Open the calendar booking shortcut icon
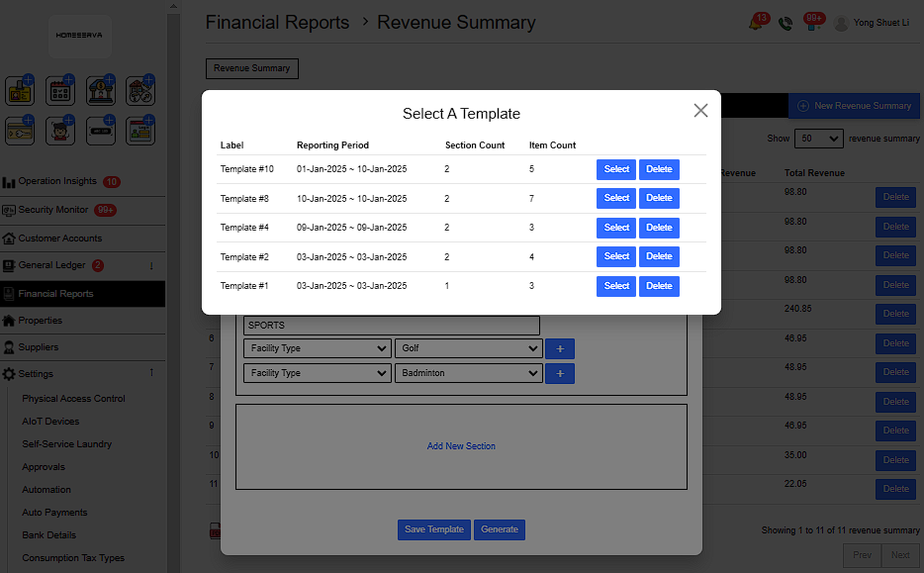Image resolution: width=924 pixels, height=573 pixels. (x=60, y=91)
